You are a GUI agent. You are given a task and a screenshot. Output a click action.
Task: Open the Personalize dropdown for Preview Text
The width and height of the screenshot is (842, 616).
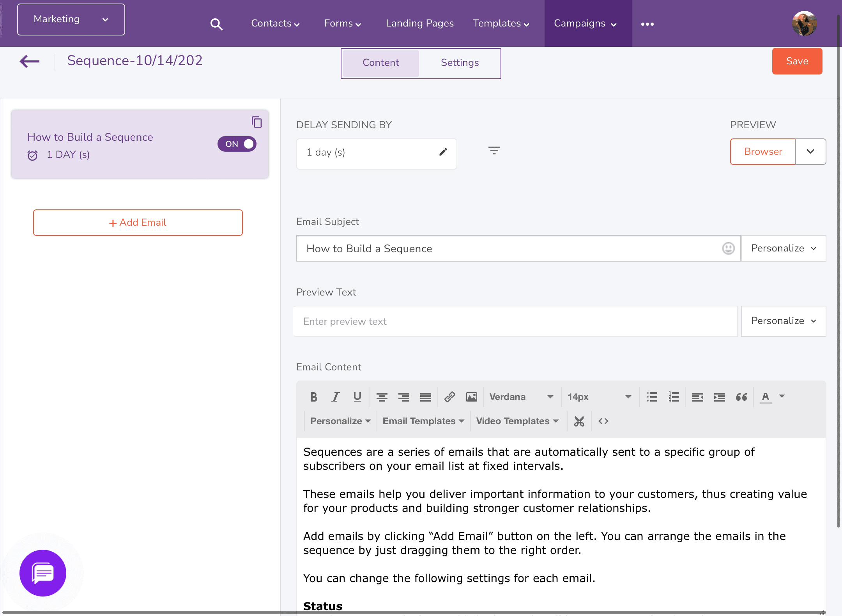[x=784, y=321]
